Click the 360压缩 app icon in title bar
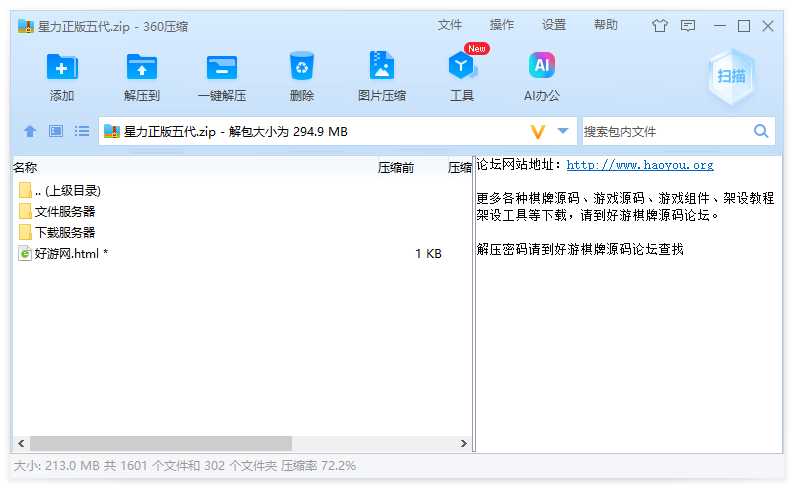The image size is (794, 488). (25, 26)
